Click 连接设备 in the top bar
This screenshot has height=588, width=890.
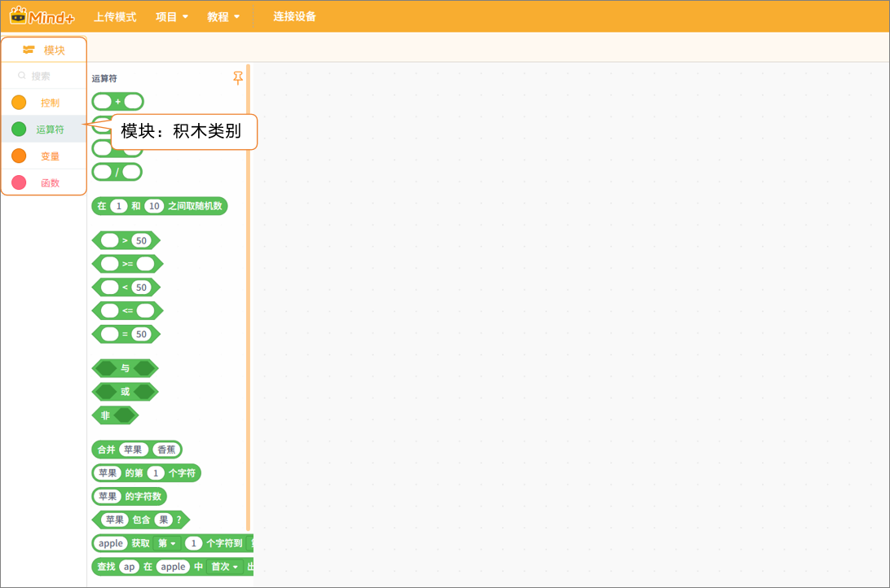click(x=294, y=16)
